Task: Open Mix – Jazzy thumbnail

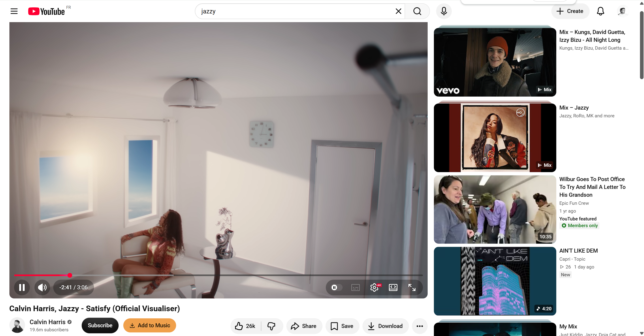Action: [x=495, y=138]
